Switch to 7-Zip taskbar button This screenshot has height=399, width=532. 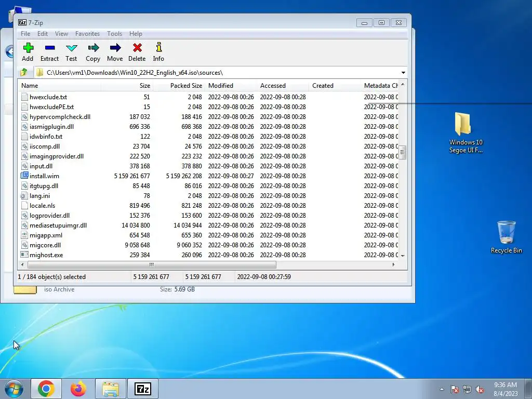143,389
